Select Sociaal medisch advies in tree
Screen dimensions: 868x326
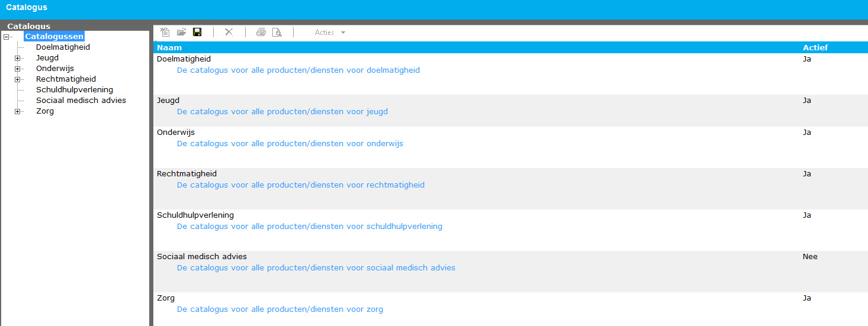81,101
